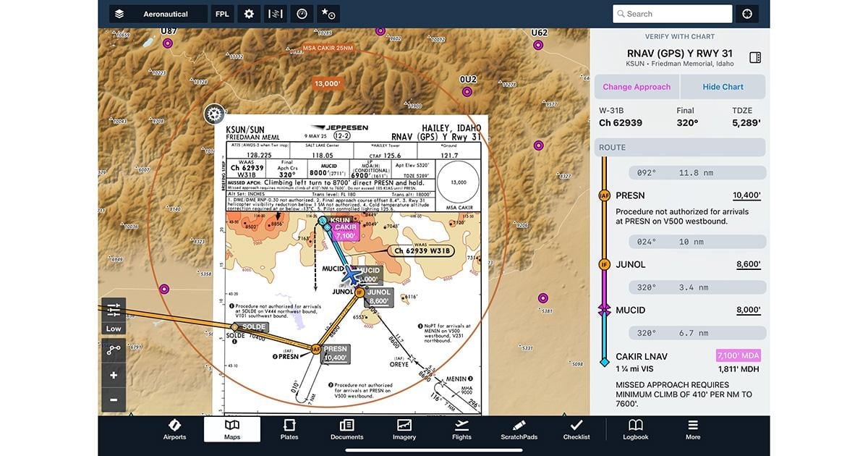Select the highlighted 7,100' MDA value
This screenshot has height=456, width=868.
(739, 356)
